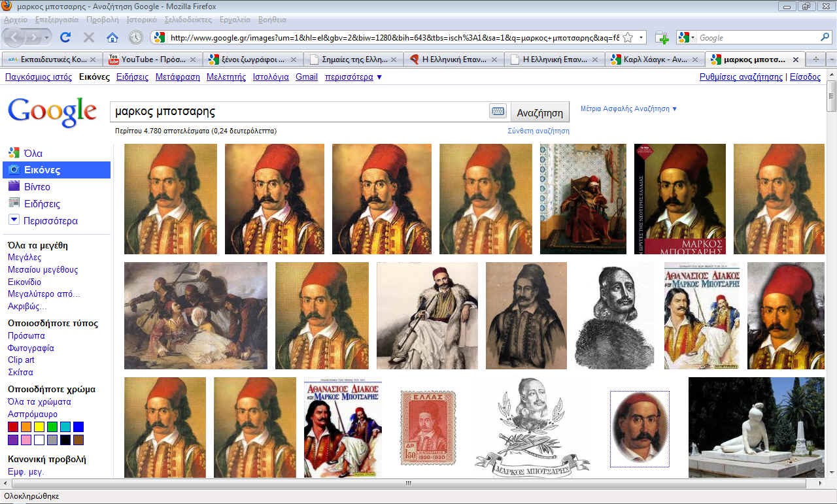Open the history clock icon
Viewport: 837px width, 504px height.
point(135,38)
